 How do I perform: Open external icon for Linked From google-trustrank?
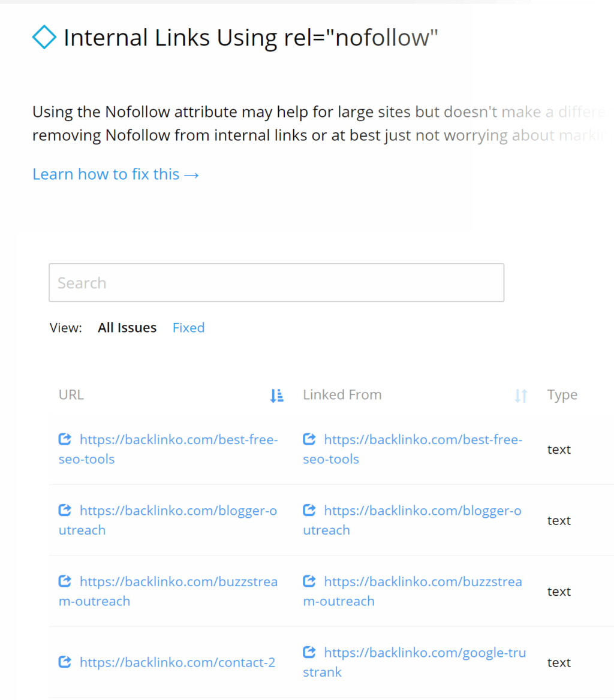coord(309,652)
